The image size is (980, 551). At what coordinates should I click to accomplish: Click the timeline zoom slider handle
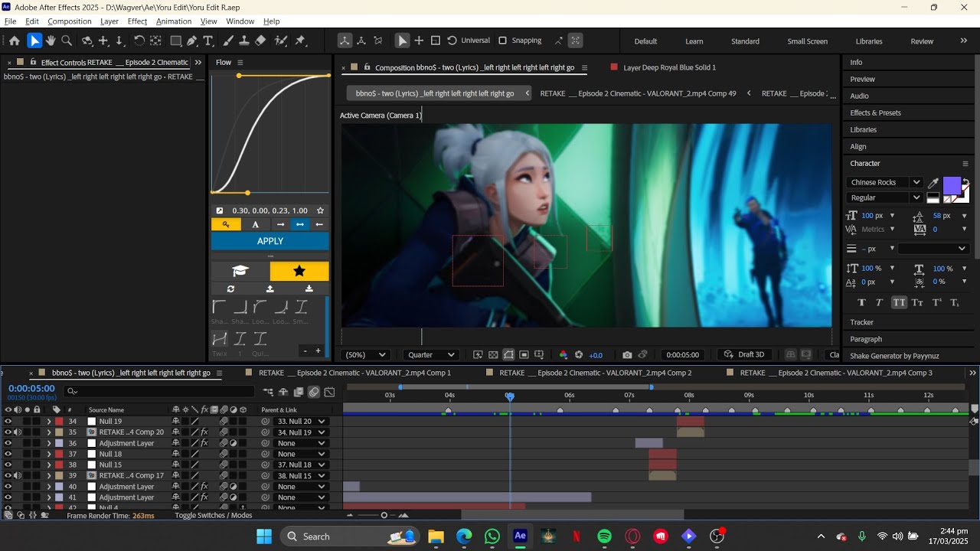click(x=384, y=516)
